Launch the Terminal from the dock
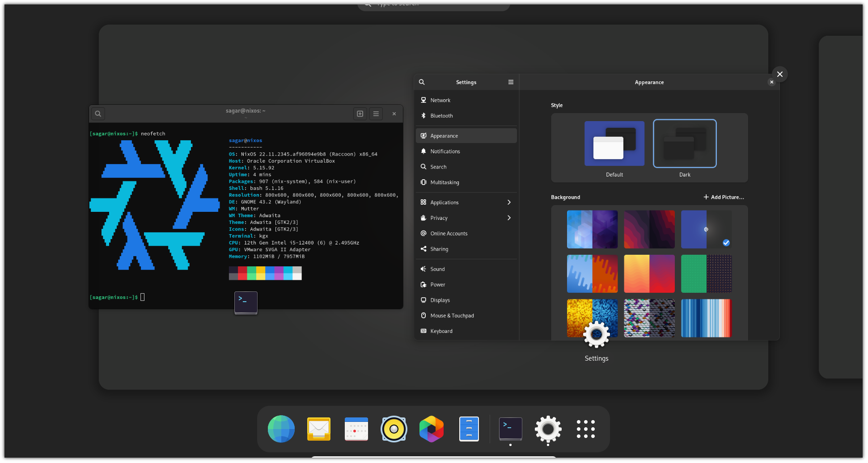Image resolution: width=868 pixels, height=463 pixels. point(510,429)
